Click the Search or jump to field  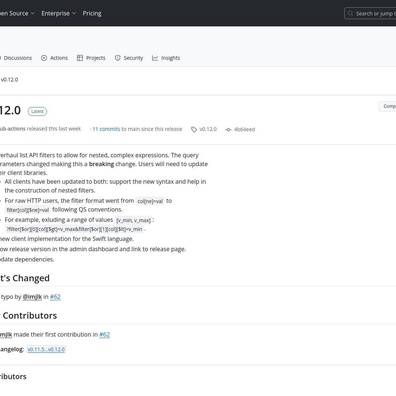(370, 13)
